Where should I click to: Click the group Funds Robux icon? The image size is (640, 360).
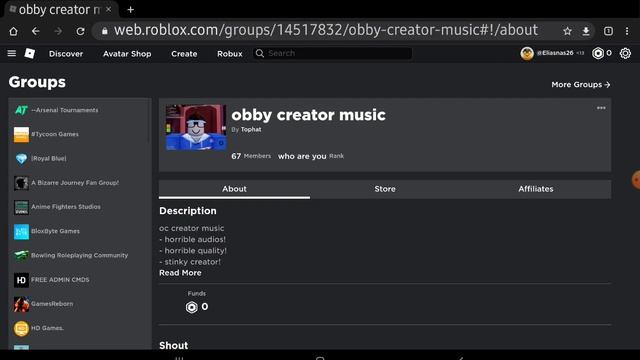pos(191,307)
